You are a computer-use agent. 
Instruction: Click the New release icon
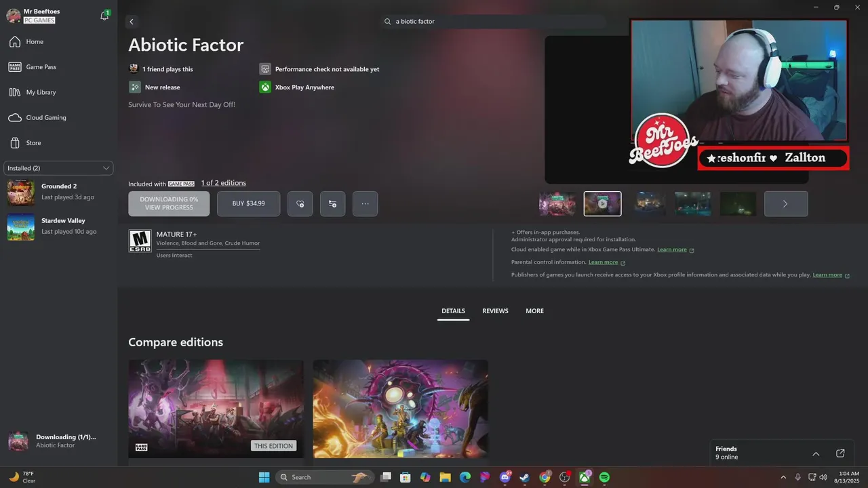point(135,87)
